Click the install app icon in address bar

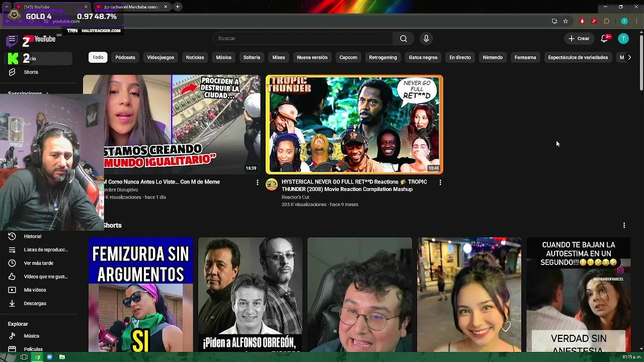click(x=554, y=21)
